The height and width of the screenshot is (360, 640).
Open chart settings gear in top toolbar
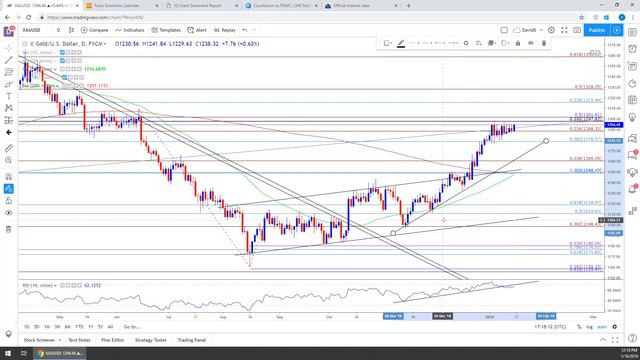pos(551,30)
